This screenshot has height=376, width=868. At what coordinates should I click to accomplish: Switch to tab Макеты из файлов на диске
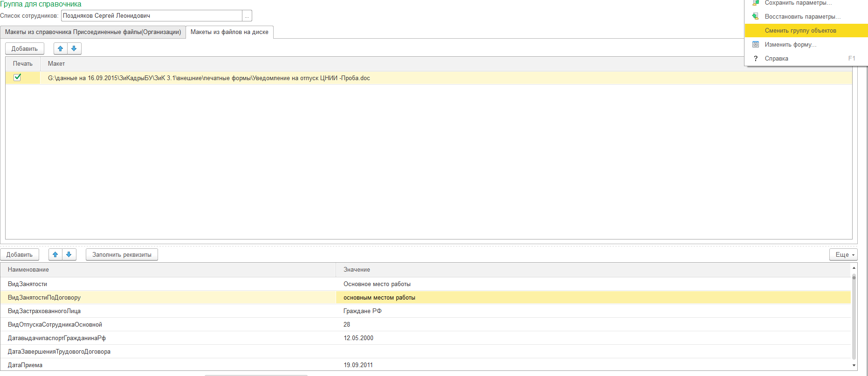pos(229,32)
